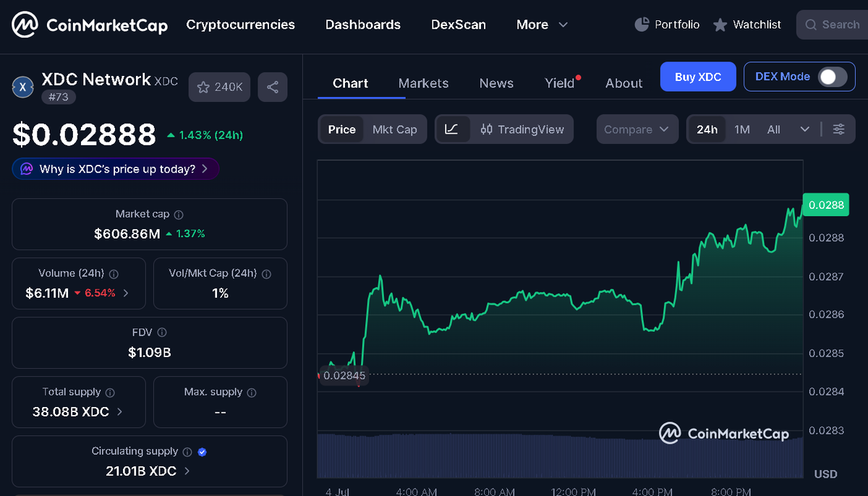The image size is (868, 496).
Task: Select Price chart mode
Action: tap(341, 129)
